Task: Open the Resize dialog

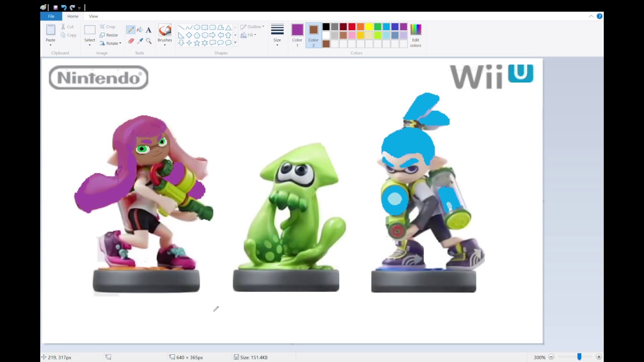Action: (109, 35)
